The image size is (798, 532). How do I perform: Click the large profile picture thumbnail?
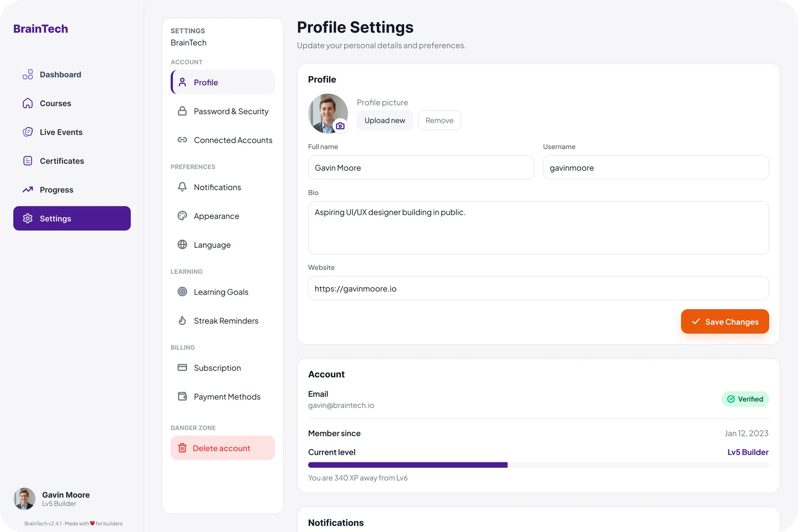pos(328,113)
